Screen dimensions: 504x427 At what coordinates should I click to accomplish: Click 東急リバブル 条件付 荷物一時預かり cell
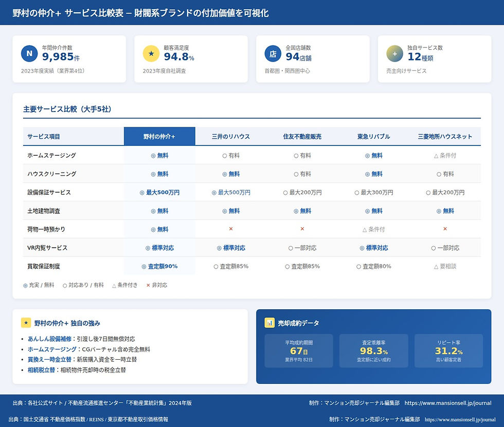[x=373, y=229]
